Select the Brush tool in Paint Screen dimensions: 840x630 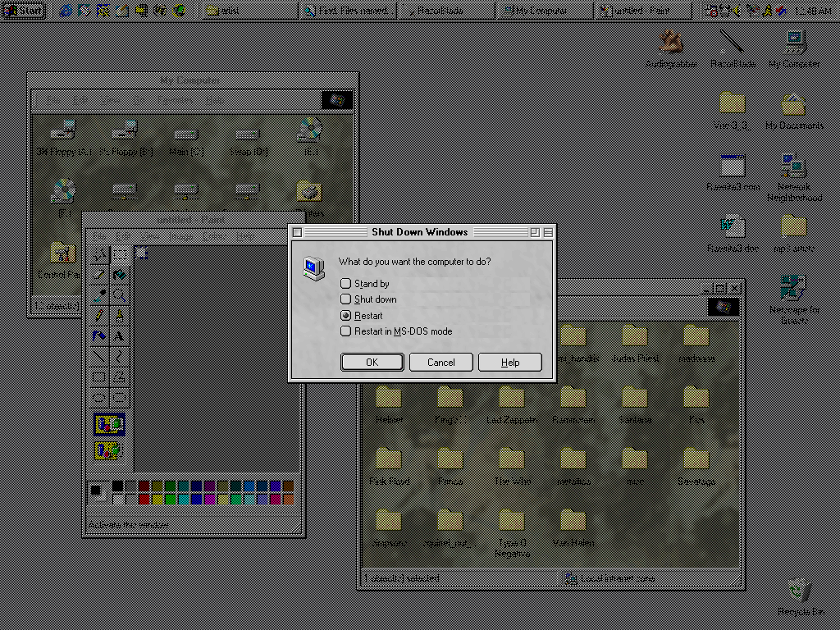(120, 315)
